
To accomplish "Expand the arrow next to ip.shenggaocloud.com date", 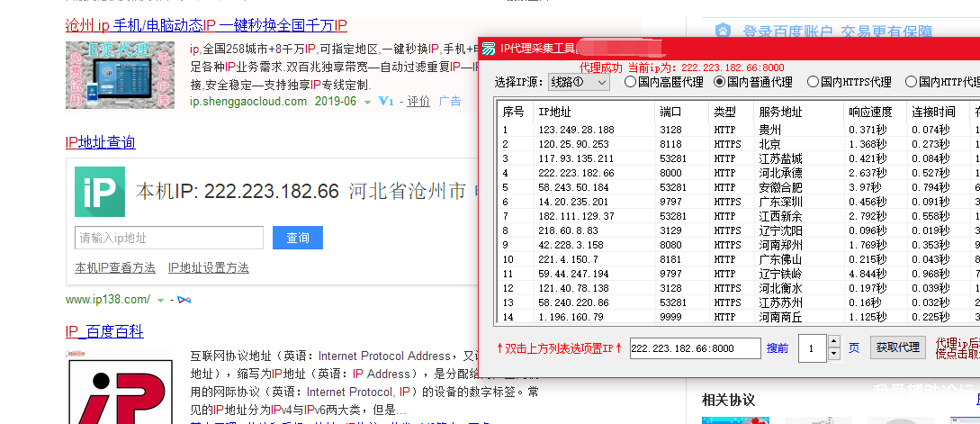I will pyautogui.click(x=367, y=102).
